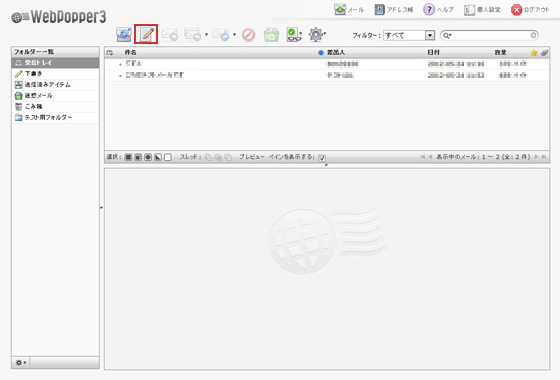Click the red prohibited spam icon
Viewport: 560px width, 380px height.
(248, 35)
